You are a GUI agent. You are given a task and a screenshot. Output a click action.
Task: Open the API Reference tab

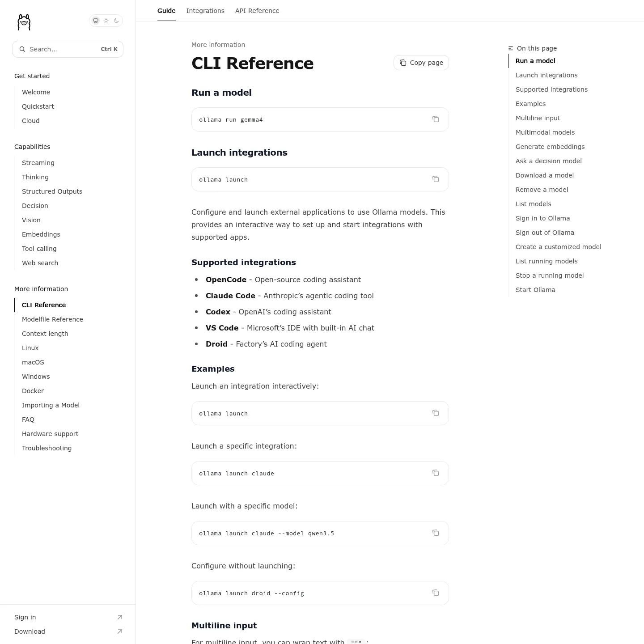(x=257, y=11)
